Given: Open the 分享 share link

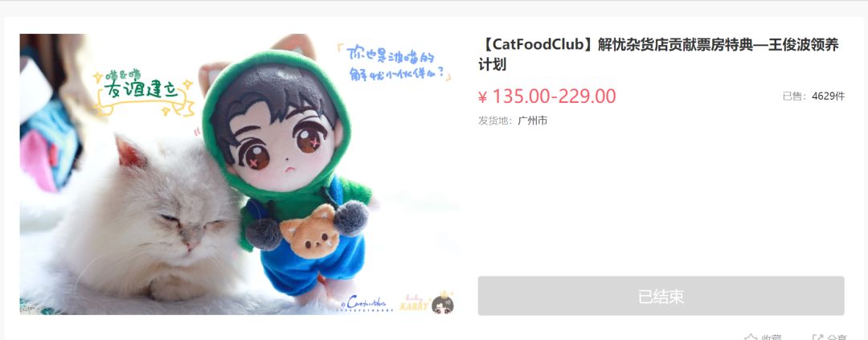Looking at the screenshot, I should [837, 338].
